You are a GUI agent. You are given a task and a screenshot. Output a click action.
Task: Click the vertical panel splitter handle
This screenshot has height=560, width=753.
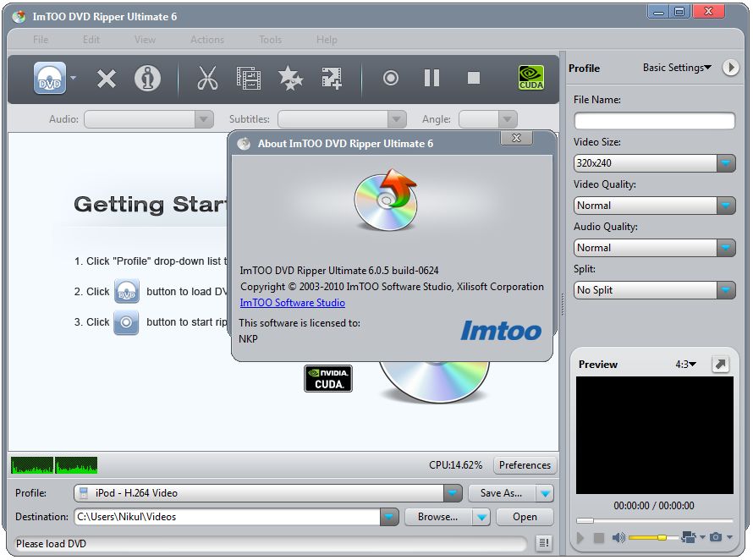562,305
